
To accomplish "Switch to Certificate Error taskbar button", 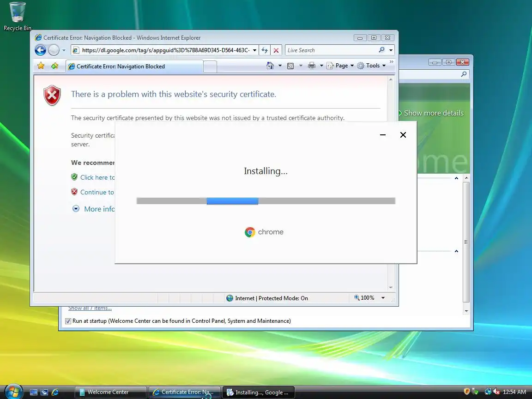I will 185,392.
